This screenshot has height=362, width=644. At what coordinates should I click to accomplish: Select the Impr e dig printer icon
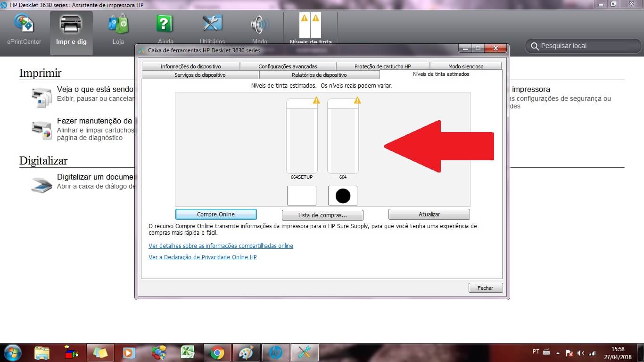[71, 25]
